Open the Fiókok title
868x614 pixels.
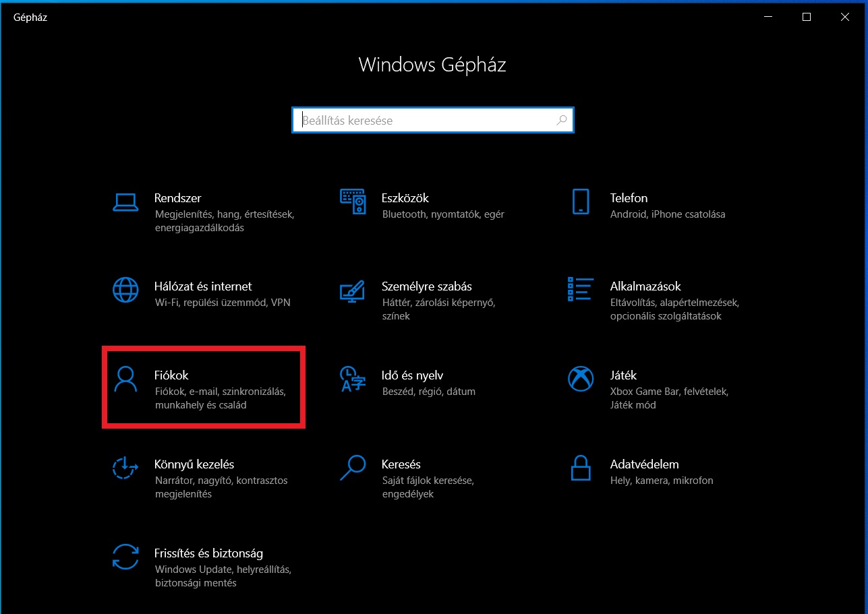click(x=172, y=375)
